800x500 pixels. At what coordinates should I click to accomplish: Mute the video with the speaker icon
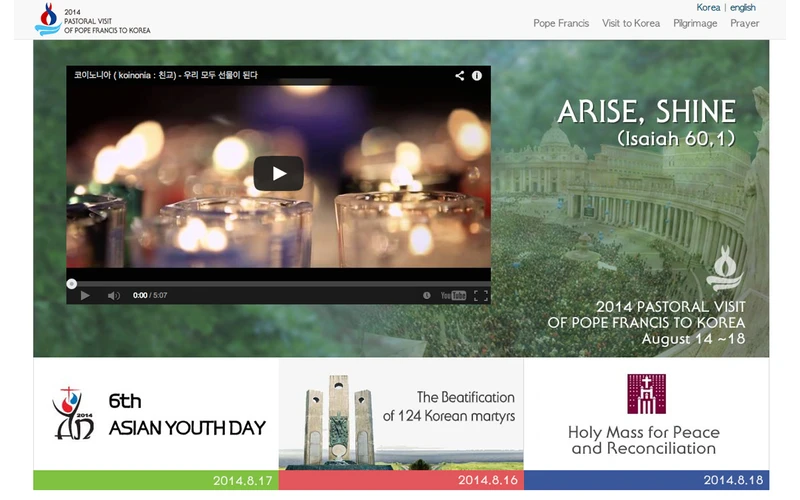tap(113, 295)
